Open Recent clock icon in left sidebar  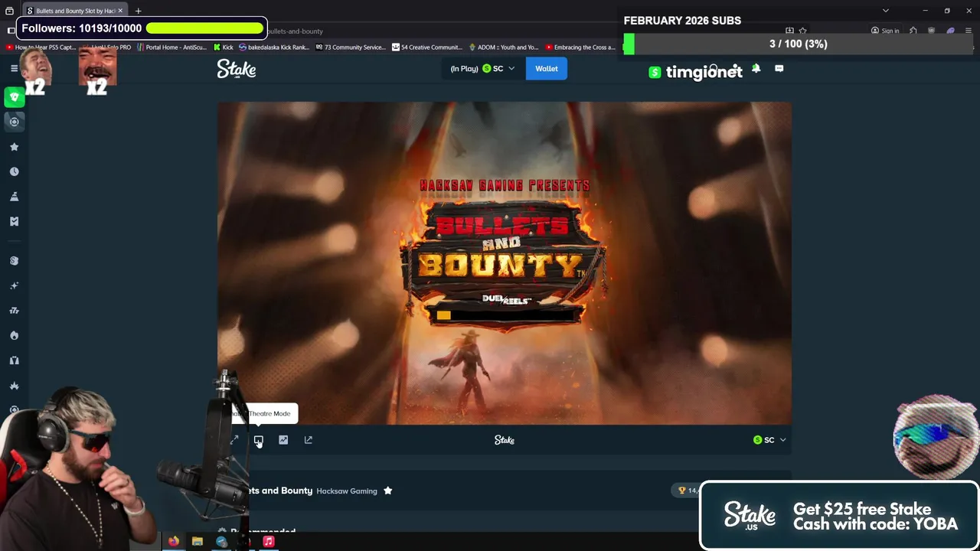coord(14,171)
